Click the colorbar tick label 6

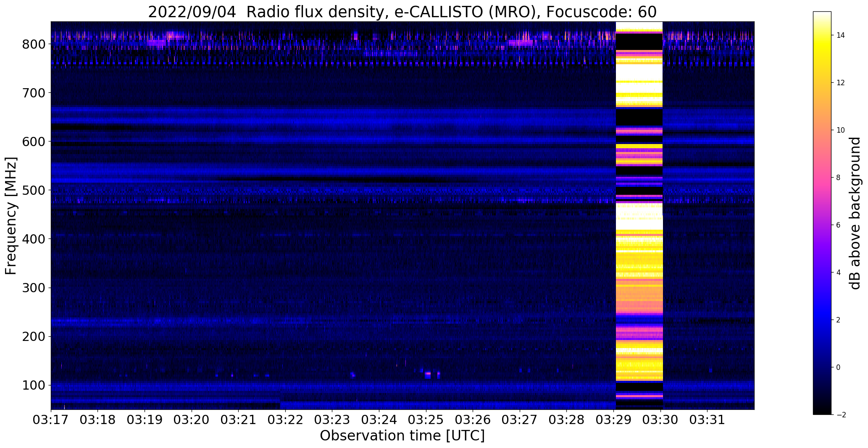coord(839,225)
